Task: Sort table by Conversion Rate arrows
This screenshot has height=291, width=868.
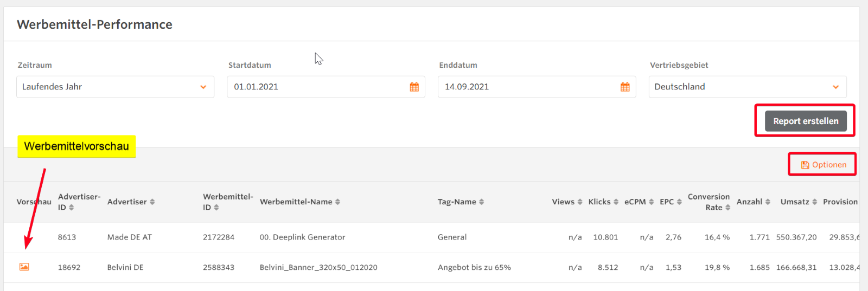Action: (x=727, y=208)
